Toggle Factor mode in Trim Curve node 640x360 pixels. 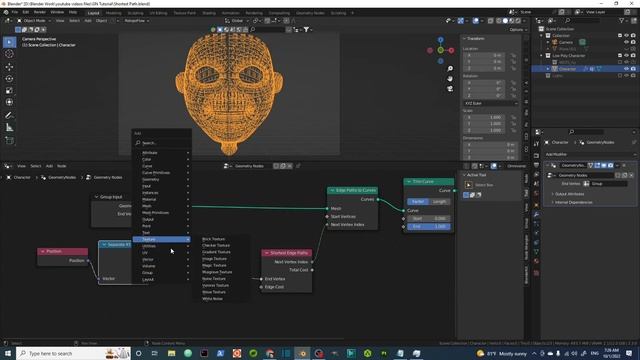(x=418, y=202)
